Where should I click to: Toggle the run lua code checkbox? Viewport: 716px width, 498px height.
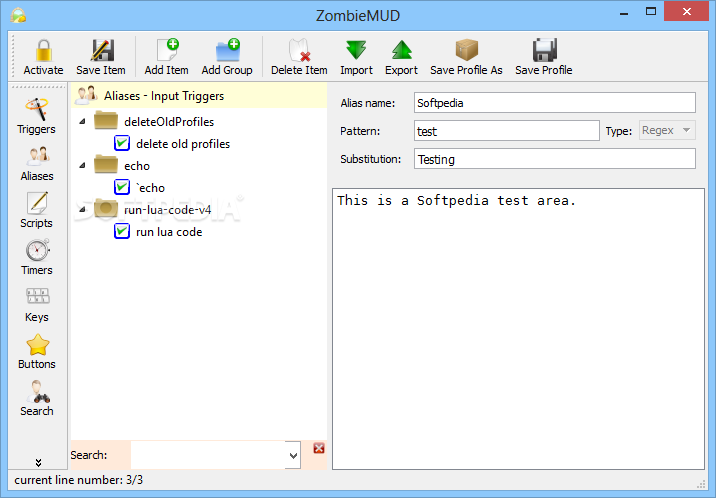(x=122, y=231)
